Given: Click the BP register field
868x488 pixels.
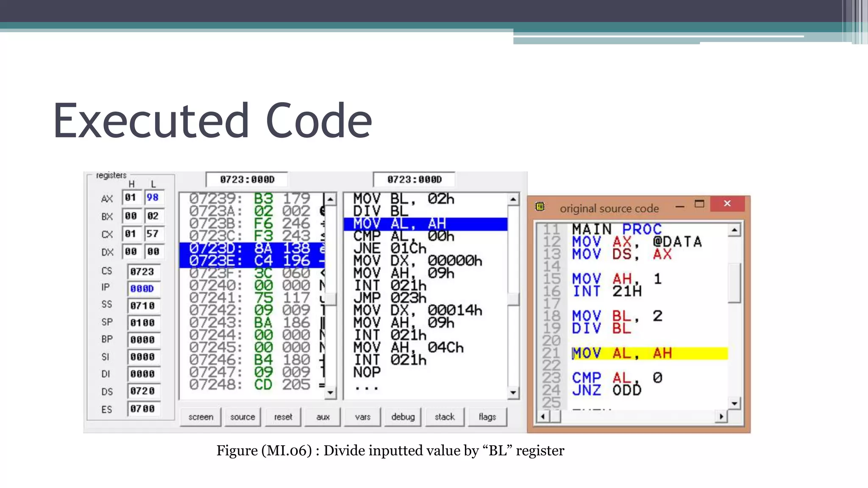Looking at the screenshot, I should click(x=143, y=339).
